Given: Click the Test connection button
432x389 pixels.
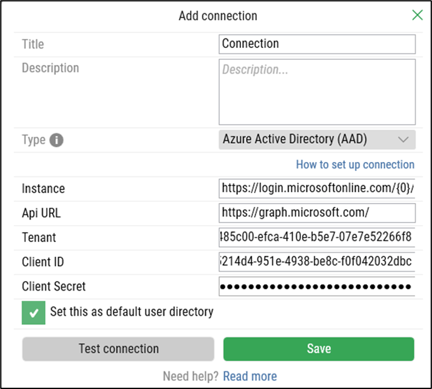Looking at the screenshot, I should [x=118, y=349].
